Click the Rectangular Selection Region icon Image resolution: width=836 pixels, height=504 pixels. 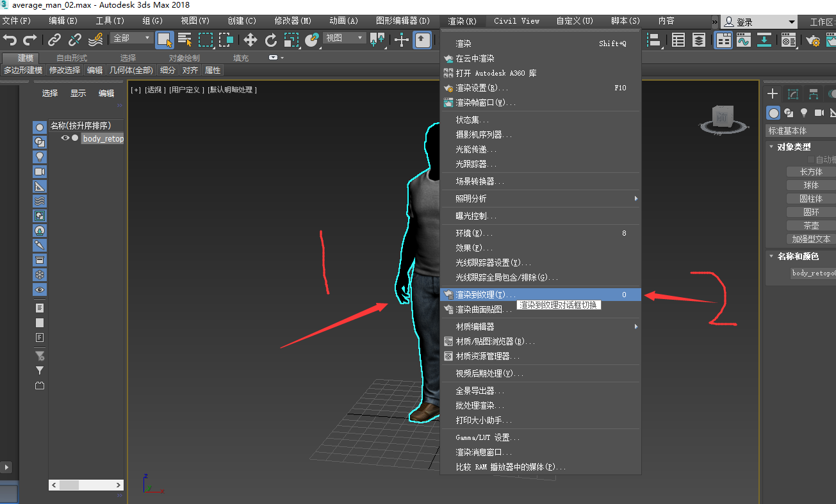206,40
